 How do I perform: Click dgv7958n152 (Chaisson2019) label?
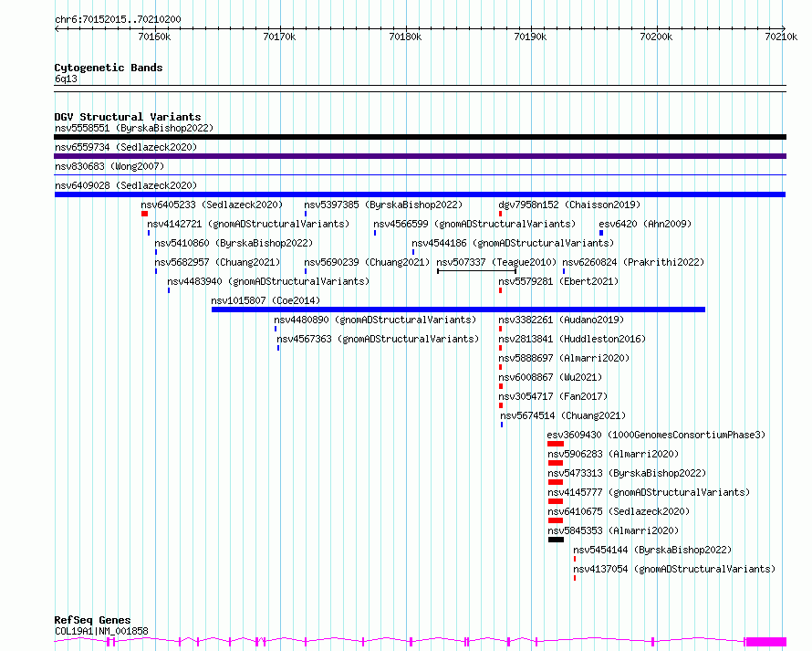click(569, 205)
